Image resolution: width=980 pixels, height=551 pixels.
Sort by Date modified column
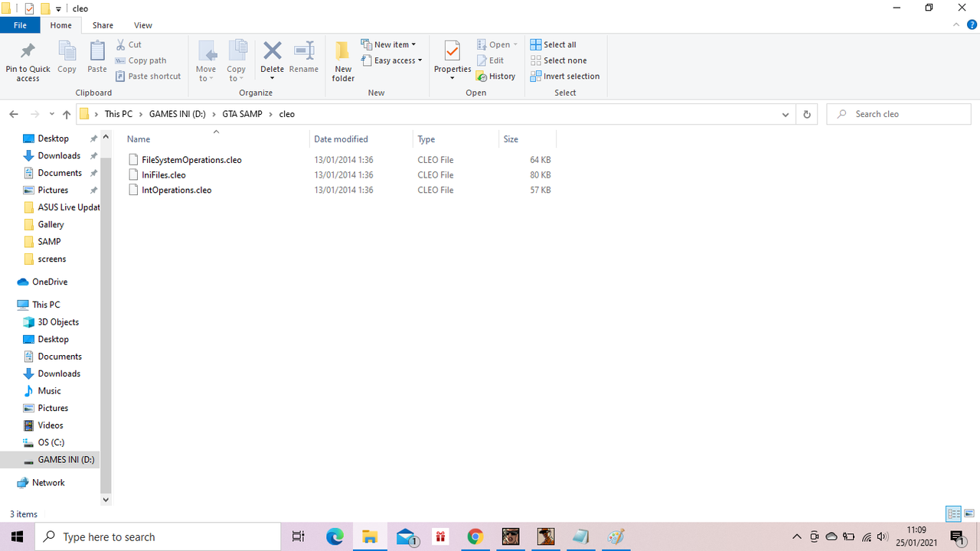361,139
